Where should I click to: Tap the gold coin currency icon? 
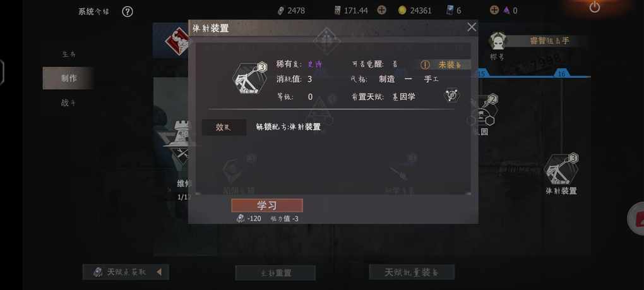click(402, 10)
